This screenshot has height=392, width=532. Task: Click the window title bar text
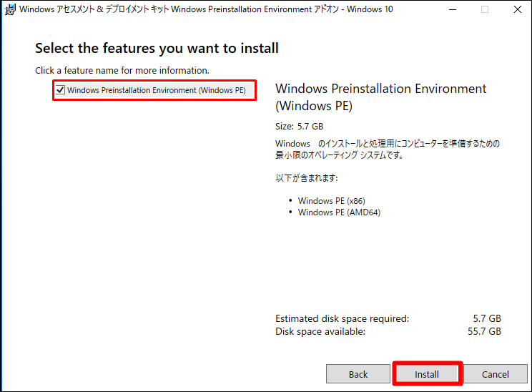[206, 9]
